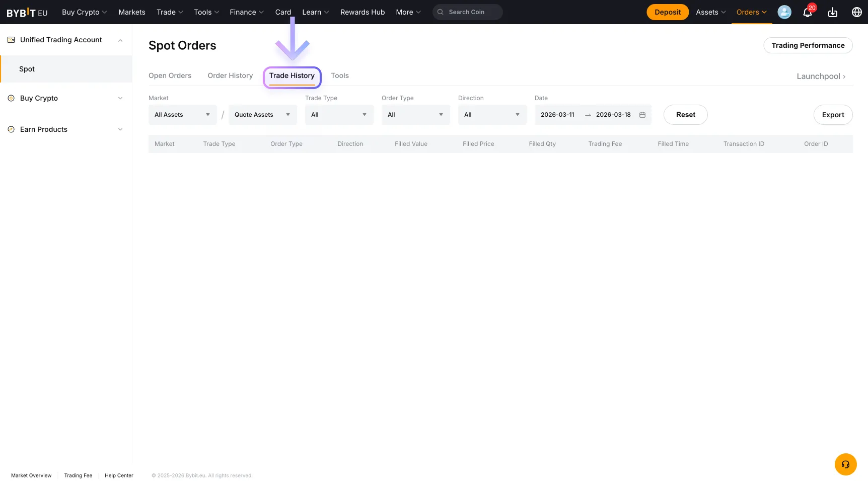Click the Export button
The width and height of the screenshot is (868, 481).
(x=833, y=114)
